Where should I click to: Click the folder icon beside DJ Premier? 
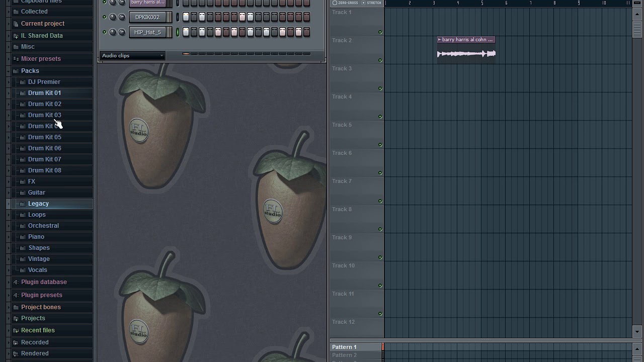coord(23,82)
